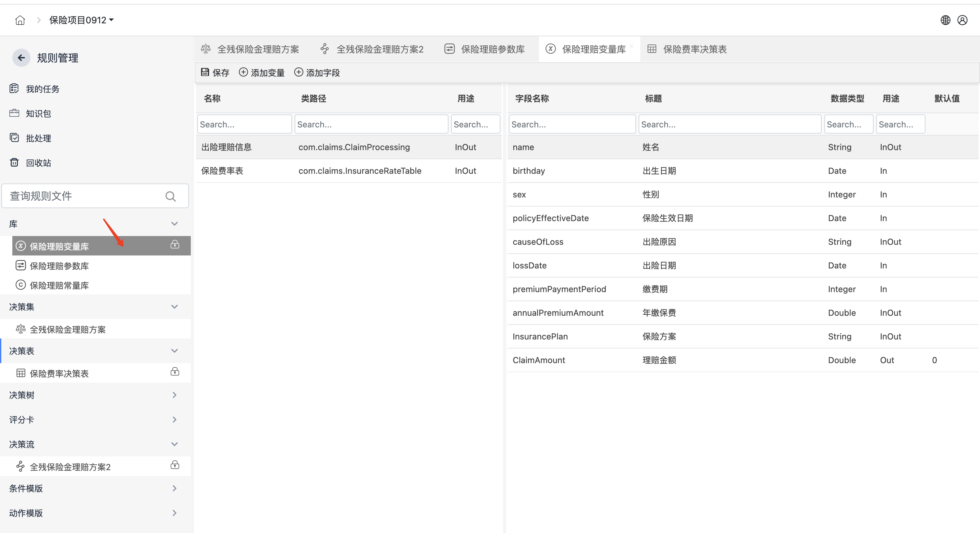This screenshot has width=980, height=533.
Task: Toggle lock icon on 全残保险金理赔方案2
Action: (x=175, y=465)
